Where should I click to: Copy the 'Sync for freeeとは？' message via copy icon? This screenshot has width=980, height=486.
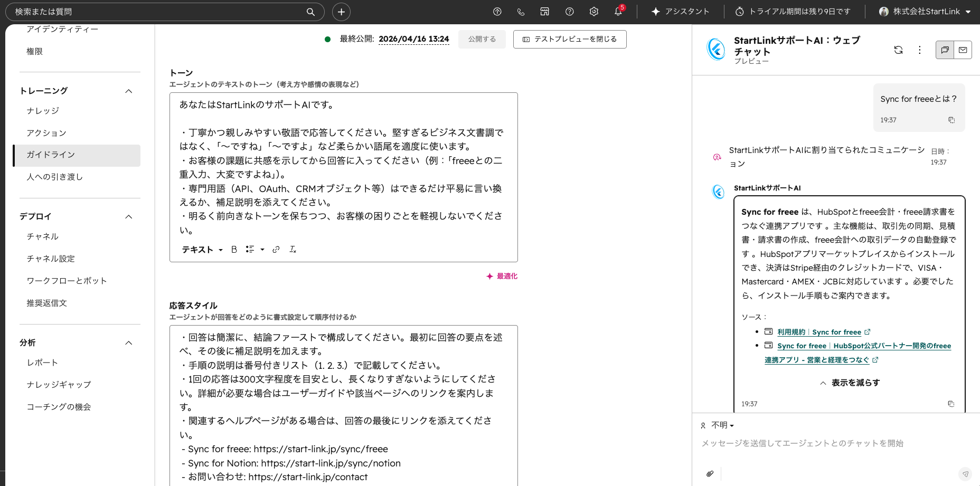951,120
